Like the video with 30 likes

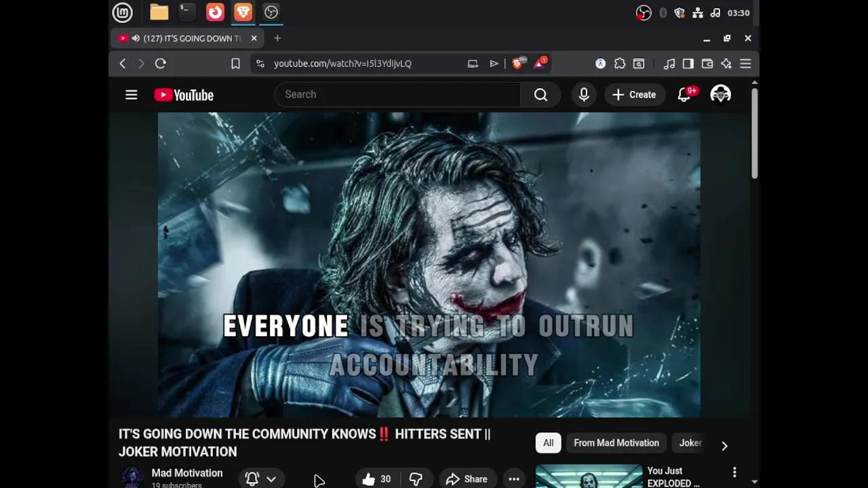point(376,479)
